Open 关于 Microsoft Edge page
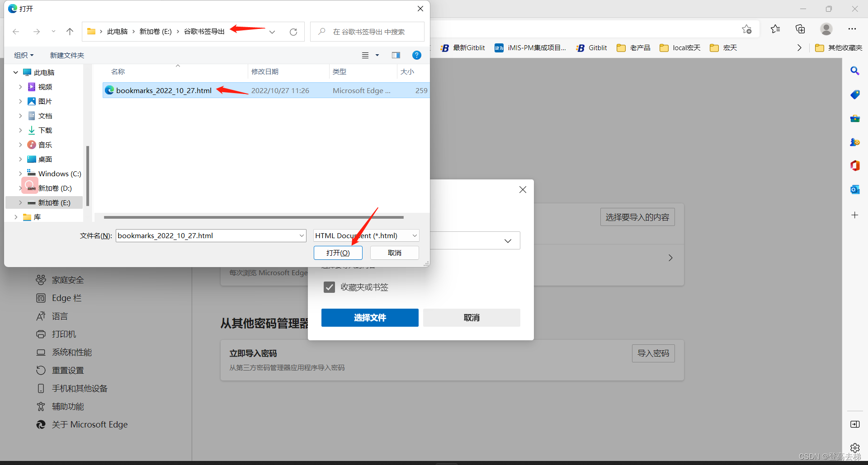This screenshot has width=868, height=465. coord(90,424)
